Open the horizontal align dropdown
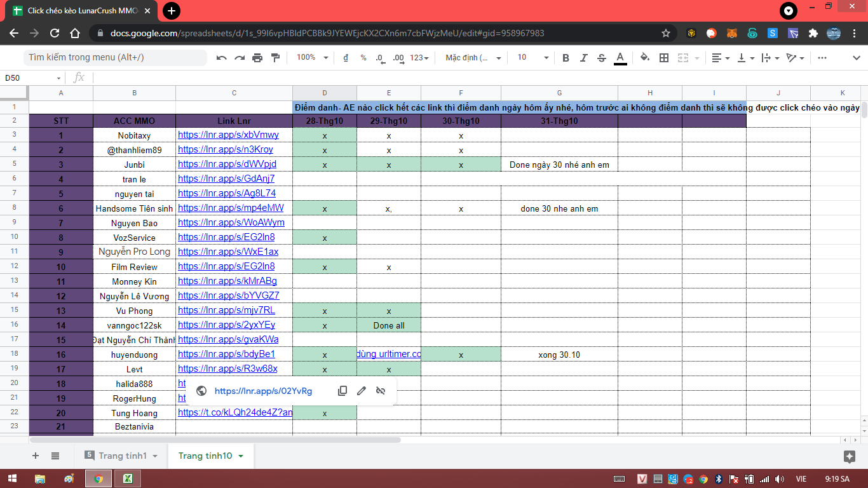This screenshot has height=488, width=868. click(721, 58)
